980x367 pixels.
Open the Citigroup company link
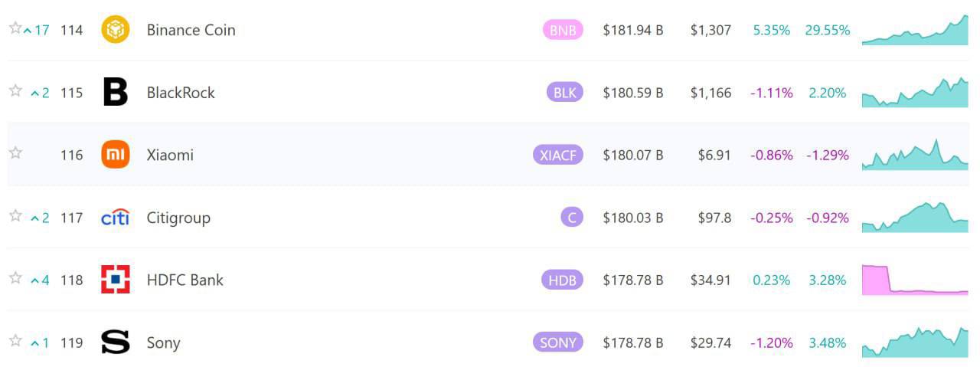pyautogui.click(x=178, y=218)
